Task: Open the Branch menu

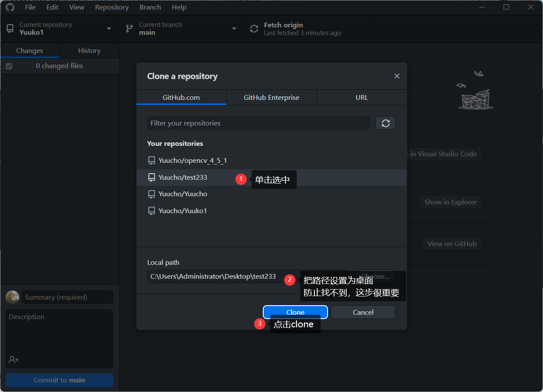Action: 150,7
